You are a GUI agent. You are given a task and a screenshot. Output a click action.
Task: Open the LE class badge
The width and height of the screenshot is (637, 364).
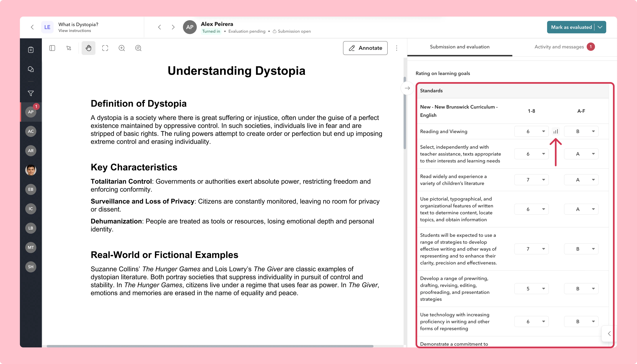tap(47, 27)
